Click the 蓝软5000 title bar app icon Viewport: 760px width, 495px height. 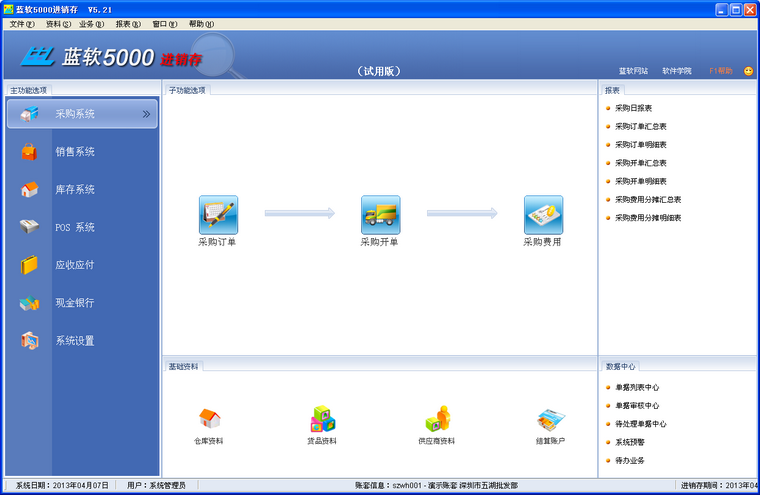point(8,9)
